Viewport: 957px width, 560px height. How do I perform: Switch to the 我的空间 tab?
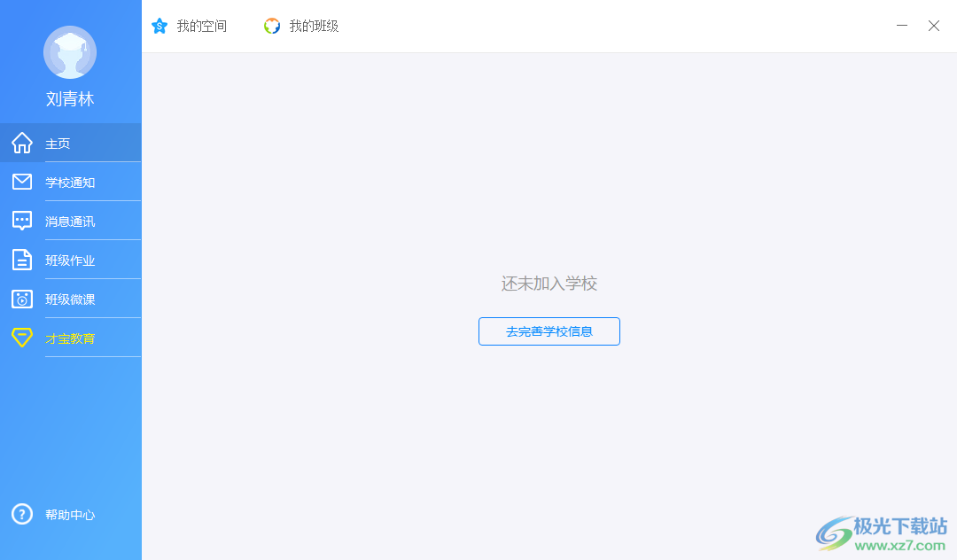pyautogui.click(x=202, y=26)
